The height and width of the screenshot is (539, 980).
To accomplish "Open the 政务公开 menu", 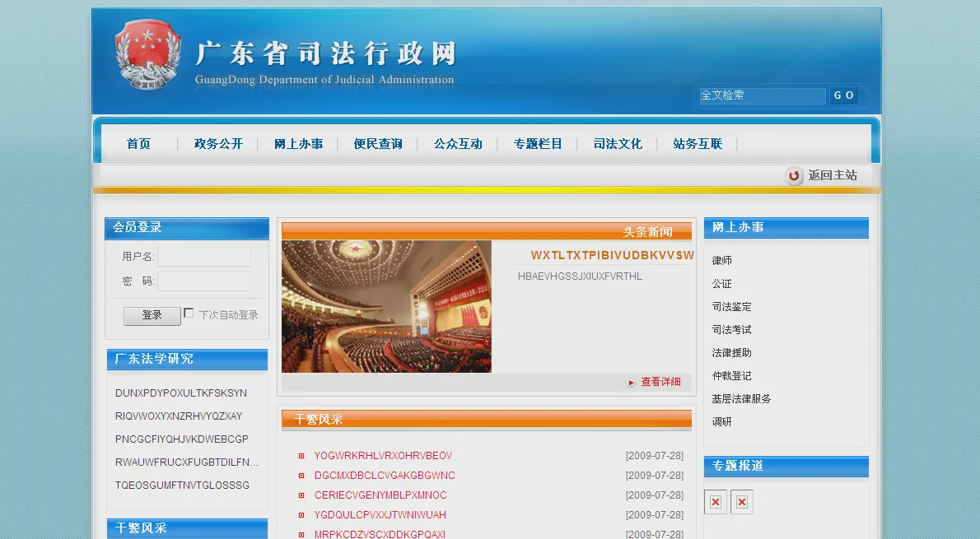I will (x=218, y=144).
